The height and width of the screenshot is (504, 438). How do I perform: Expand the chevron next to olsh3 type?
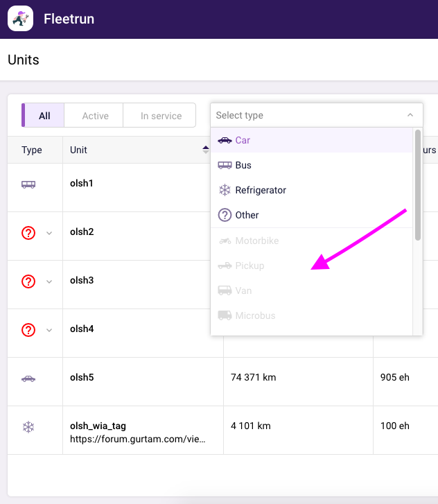(49, 281)
